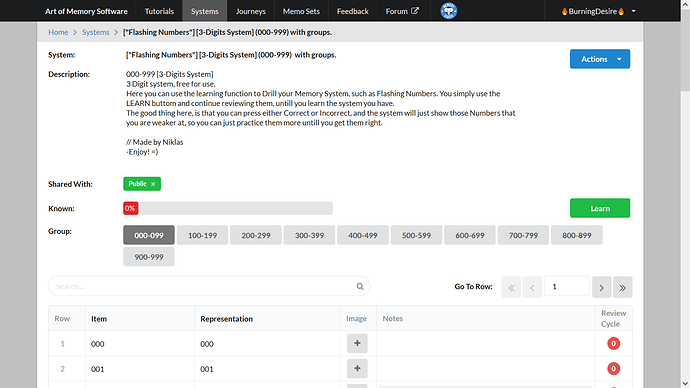690x388 pixels.
Task: Select group 000-099
Action: coord(149,235)
